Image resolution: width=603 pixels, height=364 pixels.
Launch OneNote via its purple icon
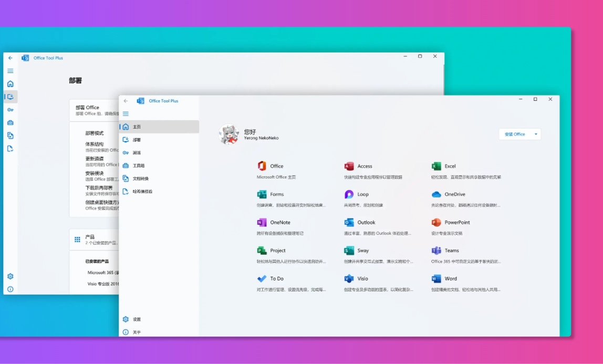262,222
